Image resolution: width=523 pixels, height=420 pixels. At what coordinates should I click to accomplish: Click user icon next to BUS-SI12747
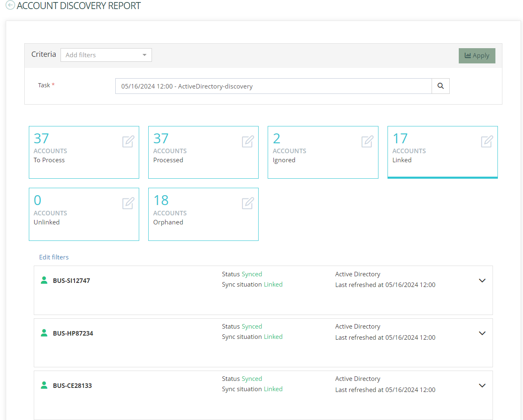tap(44, 280)
